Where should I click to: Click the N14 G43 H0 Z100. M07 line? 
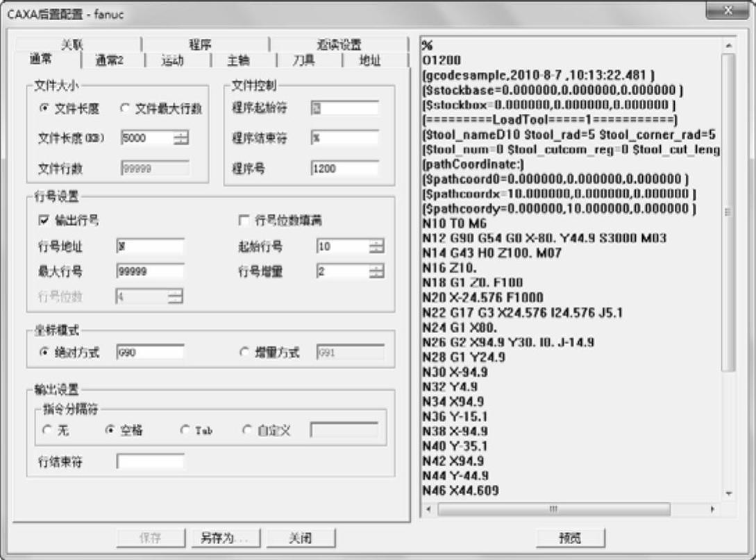pyautogui.click(x=492, y=253)
